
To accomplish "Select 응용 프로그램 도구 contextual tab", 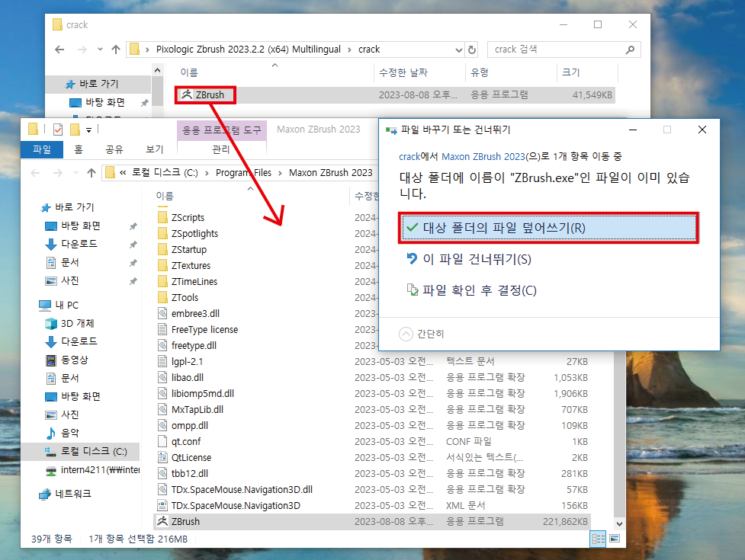I will pyautogui.click(x=221, y=130).
